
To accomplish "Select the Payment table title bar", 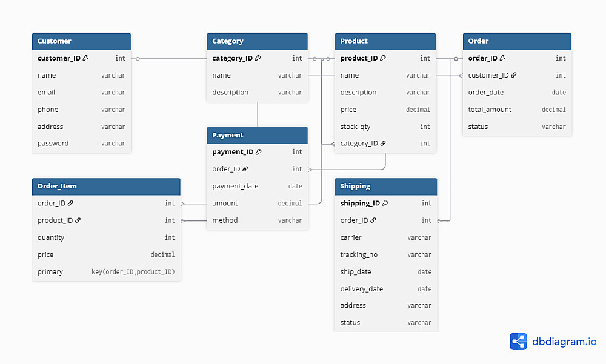I will 257,135.
